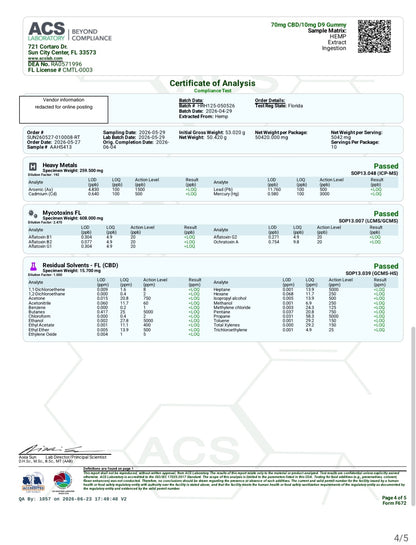The image size is (416, 545).
Task: Click Passed status in Mycotoxins section
Action: point(386,214)
